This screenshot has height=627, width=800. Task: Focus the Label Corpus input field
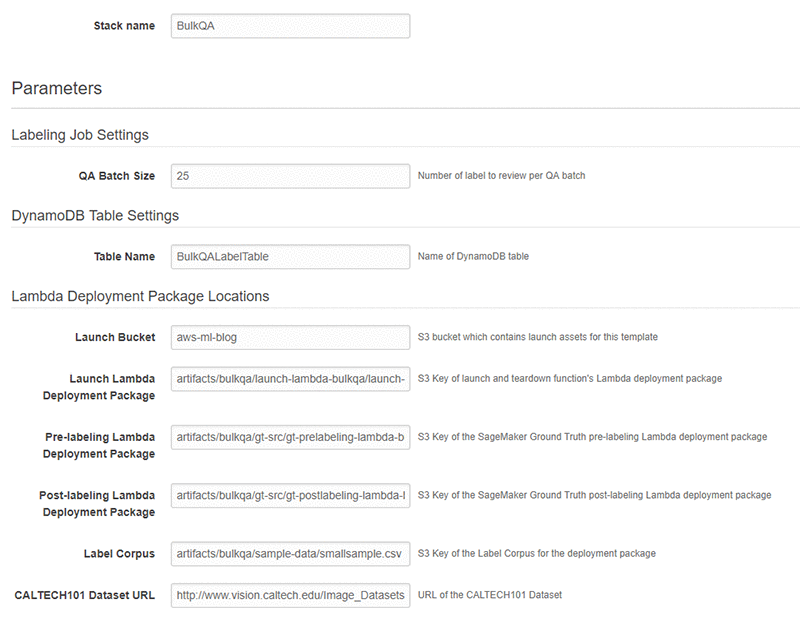coord(290,554)
